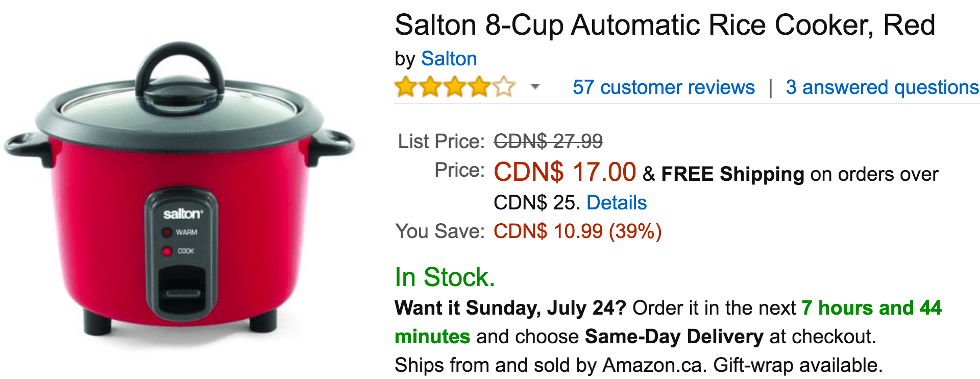This screenshot has width=980, height=379.
Task: Click the COOK indicator light on the cooker
Action: pyautogui.click(x=167, y=251)
